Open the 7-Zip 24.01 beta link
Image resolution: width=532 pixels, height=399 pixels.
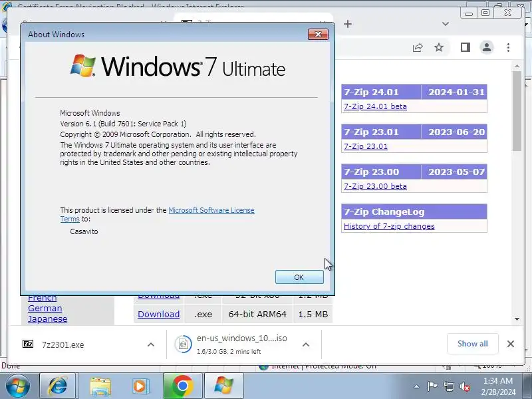click(375, 106)
